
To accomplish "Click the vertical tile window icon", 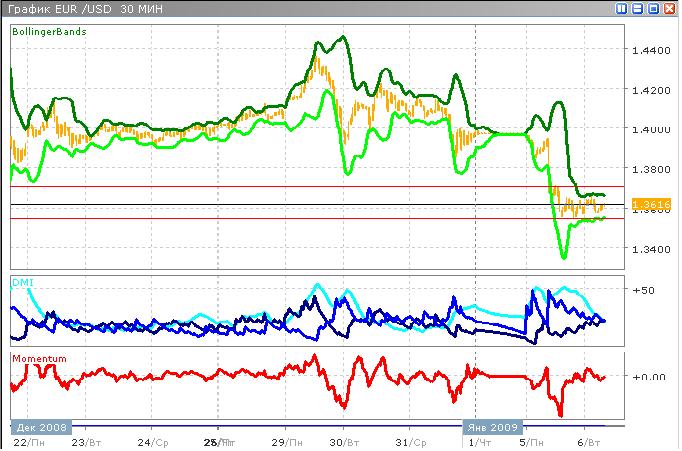I will click(621, 8).
